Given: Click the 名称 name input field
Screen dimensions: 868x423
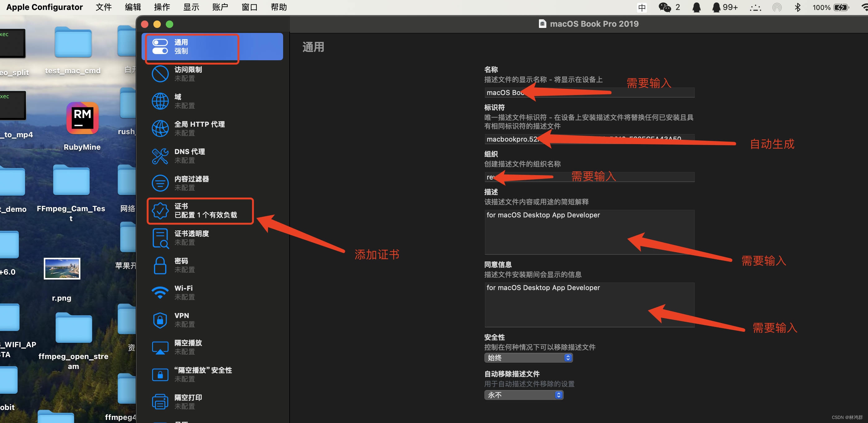Looking at the screenshot, I should tap(589, 92).
